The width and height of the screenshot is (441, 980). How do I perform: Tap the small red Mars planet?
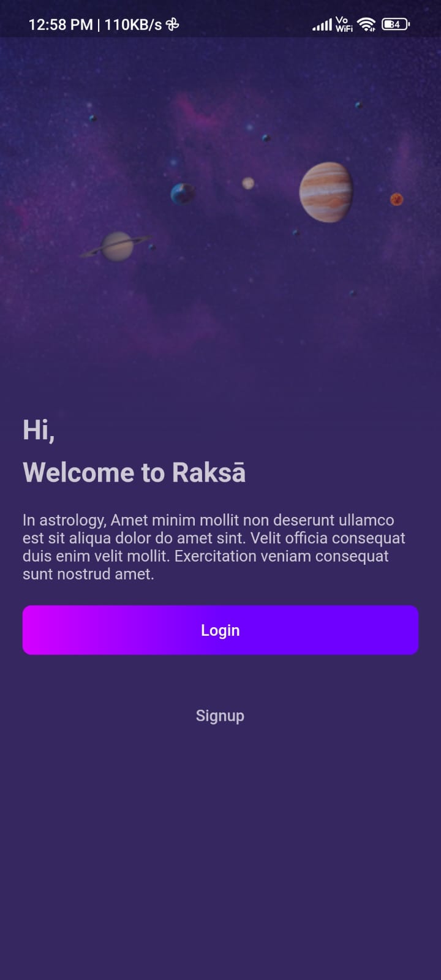(x=397, y=199)
